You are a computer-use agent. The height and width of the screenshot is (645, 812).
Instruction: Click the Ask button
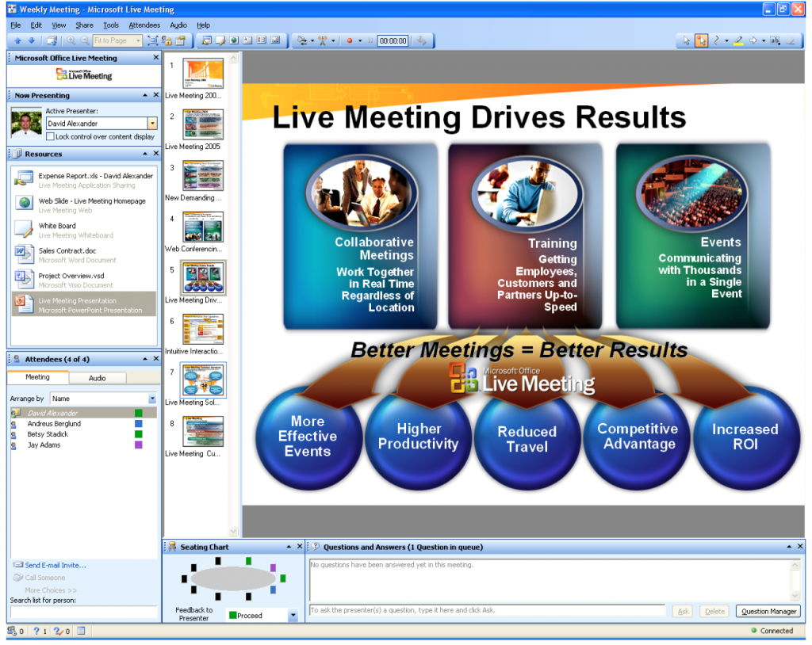pos(683,612)
